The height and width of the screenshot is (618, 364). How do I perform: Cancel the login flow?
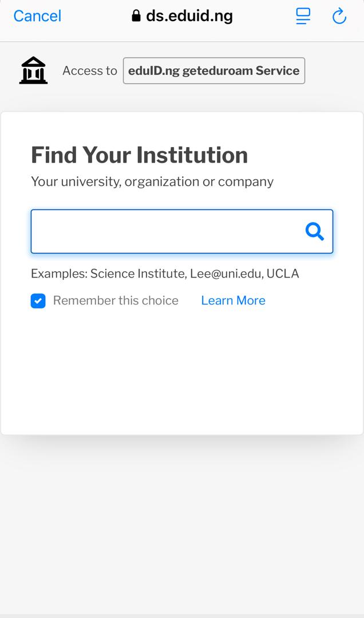[x=37, y=15]
